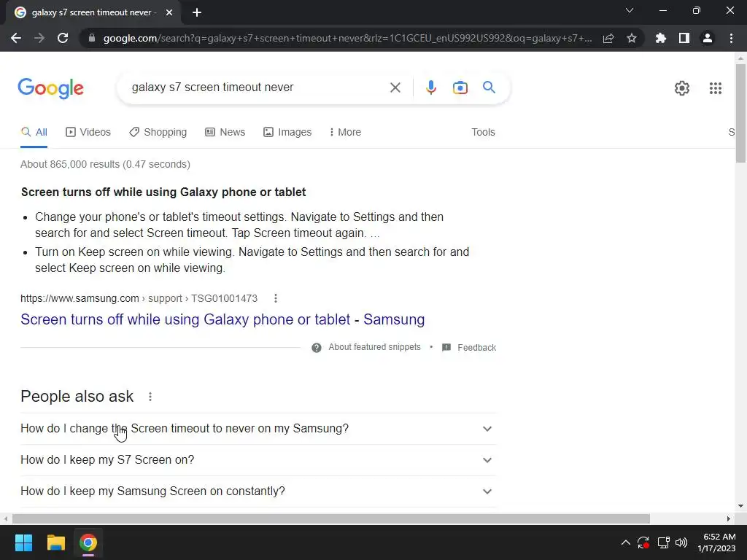The height and width of the screenshot is (560, 747).
Task: Click the address bar URL
Action: (x=347, y=38)
